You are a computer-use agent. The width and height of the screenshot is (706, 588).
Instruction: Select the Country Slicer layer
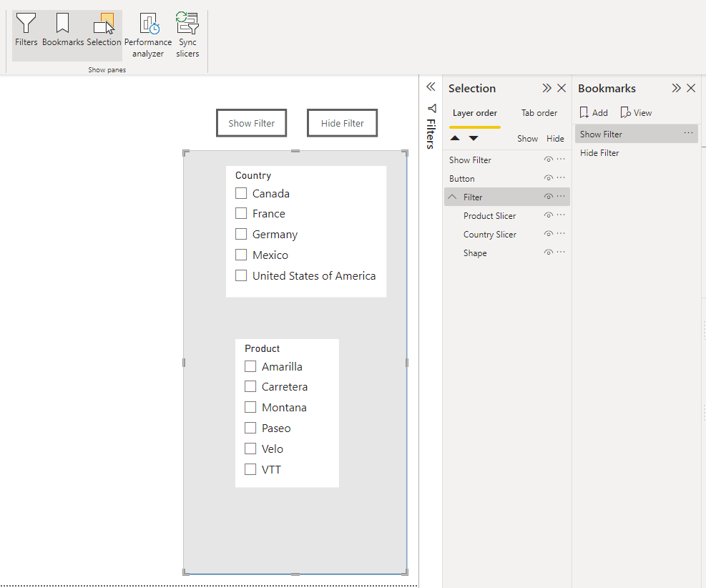507,235
